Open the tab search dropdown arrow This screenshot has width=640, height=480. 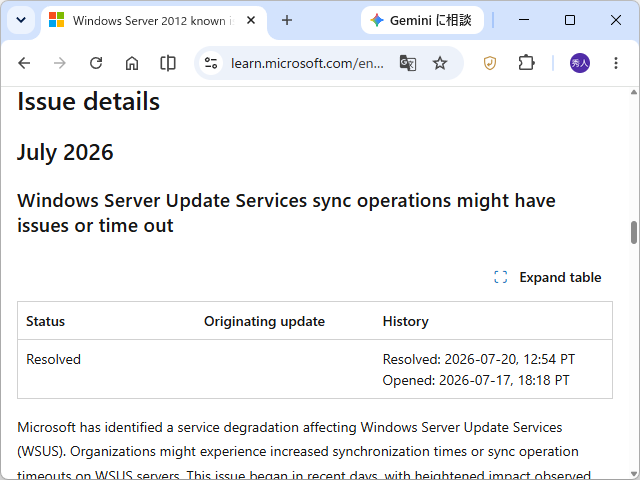tap(21, 20)
